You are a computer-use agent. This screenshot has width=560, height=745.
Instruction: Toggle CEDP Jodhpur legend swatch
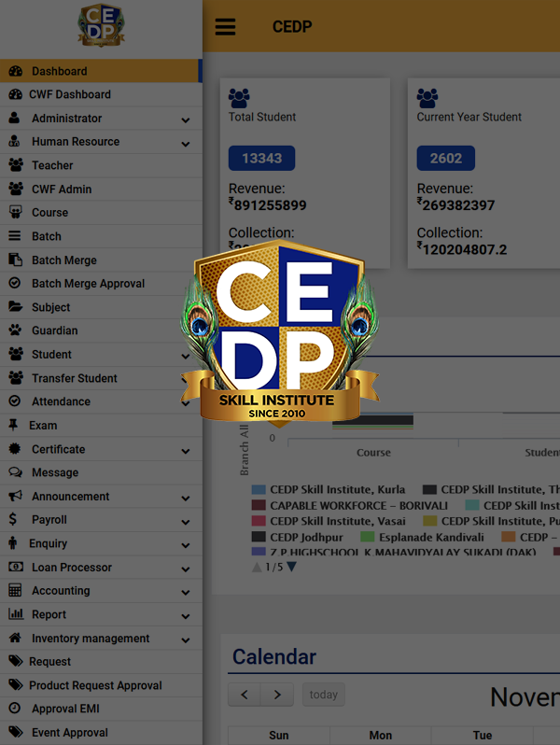click(259, 537)
